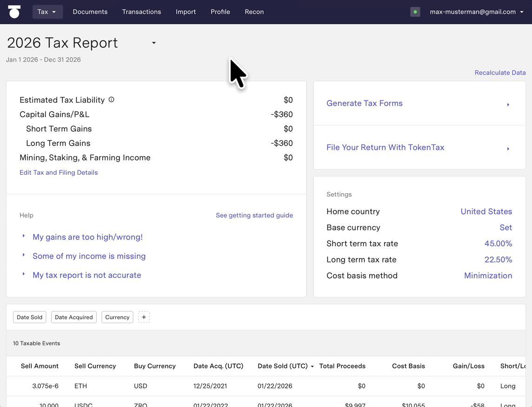Click Generate Tax Forms link

(x=365, y=103)
